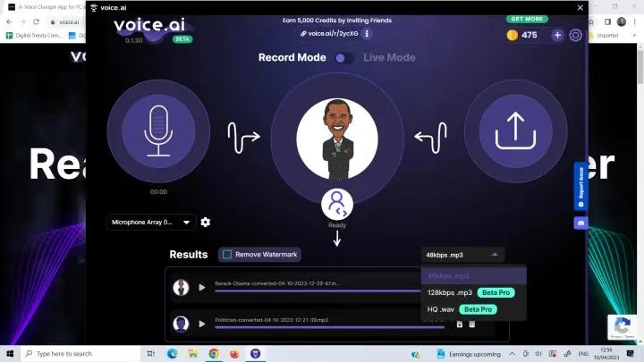The height and width of the screenshot is (362, 644).
Task: Click the Type here to search box
Action: tap(80, 353)
